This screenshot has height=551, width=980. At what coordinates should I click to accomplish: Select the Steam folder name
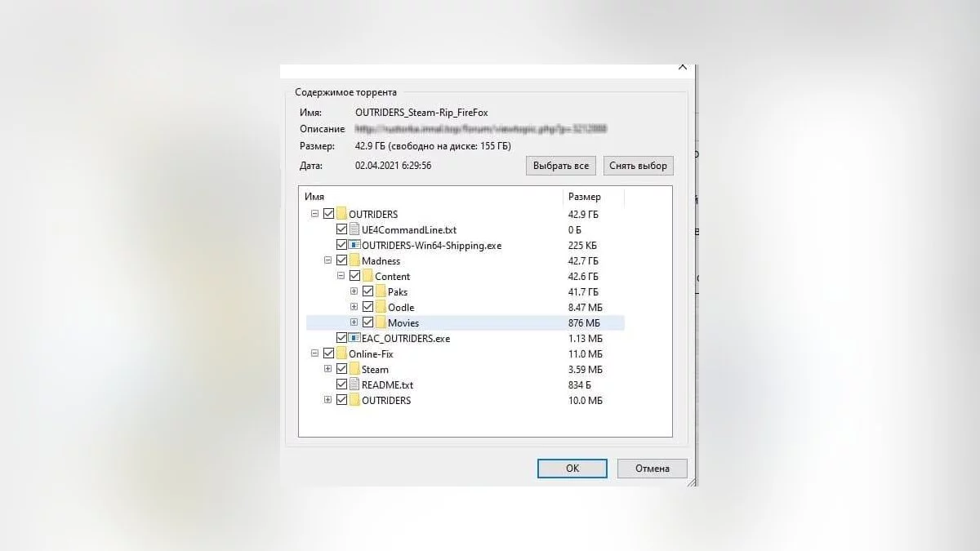click(375, 369)
